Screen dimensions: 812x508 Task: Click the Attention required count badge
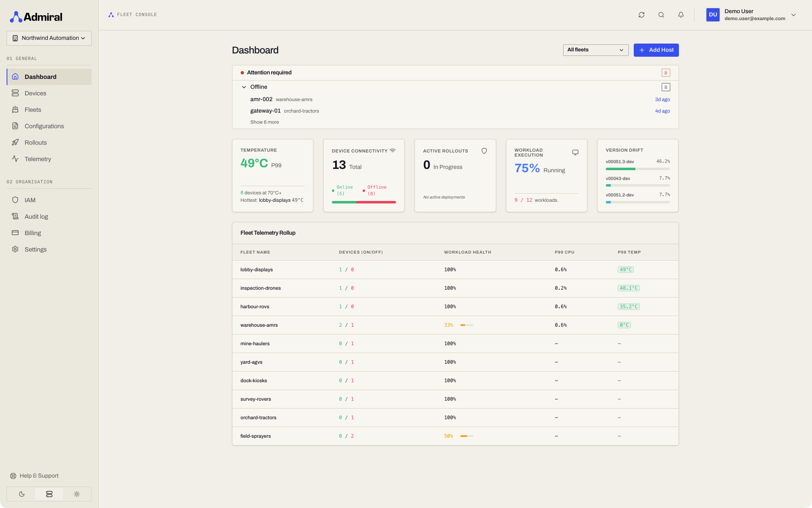[666, 73]
